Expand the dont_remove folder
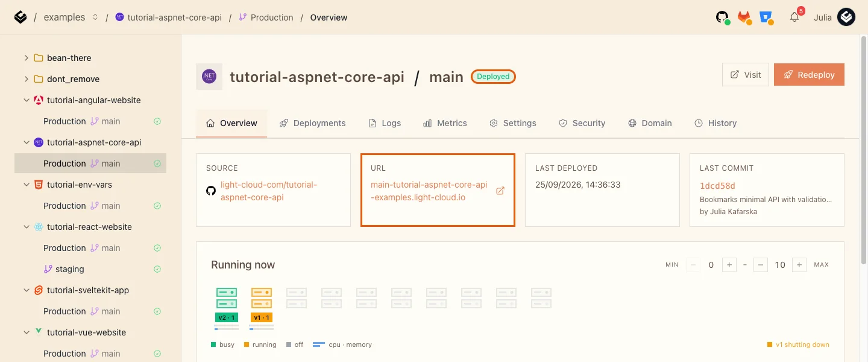 point(27,79)
